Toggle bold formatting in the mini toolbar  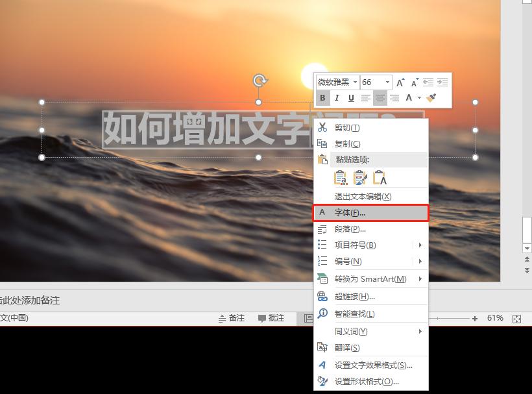click(x=322, y=98)
